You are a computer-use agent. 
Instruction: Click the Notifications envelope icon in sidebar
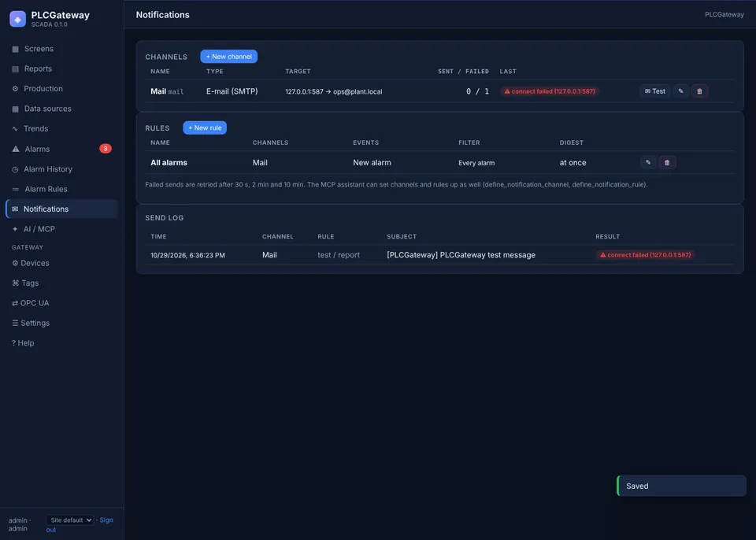tap(15, 209)
